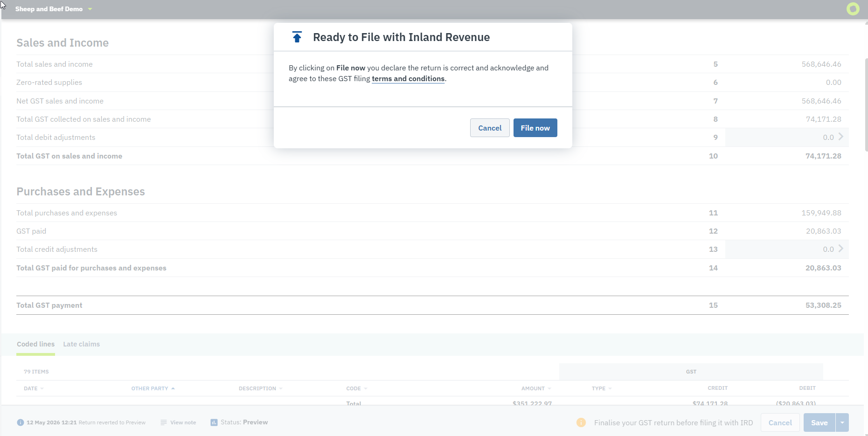Click the upload arrow icon in dialog header
Image resolution: width=868 pixels, height=436 pixels.
297,37
